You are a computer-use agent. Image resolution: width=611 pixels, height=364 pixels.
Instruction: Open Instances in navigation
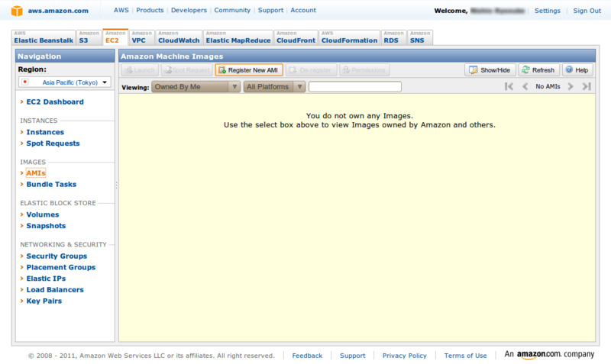point(45,132)
